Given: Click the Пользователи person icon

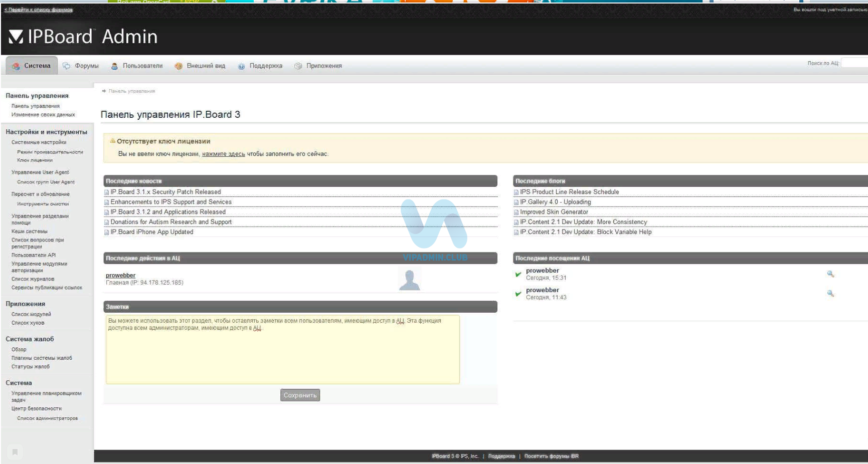Looking at the screenshot, I should [x=114, y=66].
